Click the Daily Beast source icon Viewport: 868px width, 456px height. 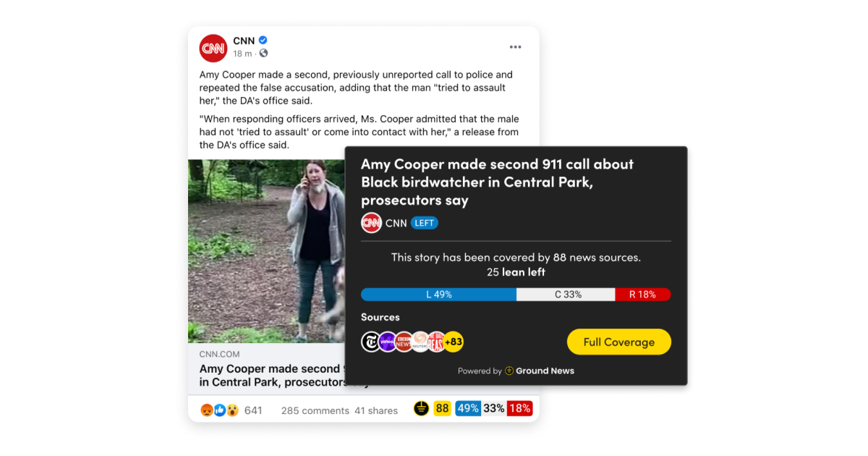click(436, 342)
